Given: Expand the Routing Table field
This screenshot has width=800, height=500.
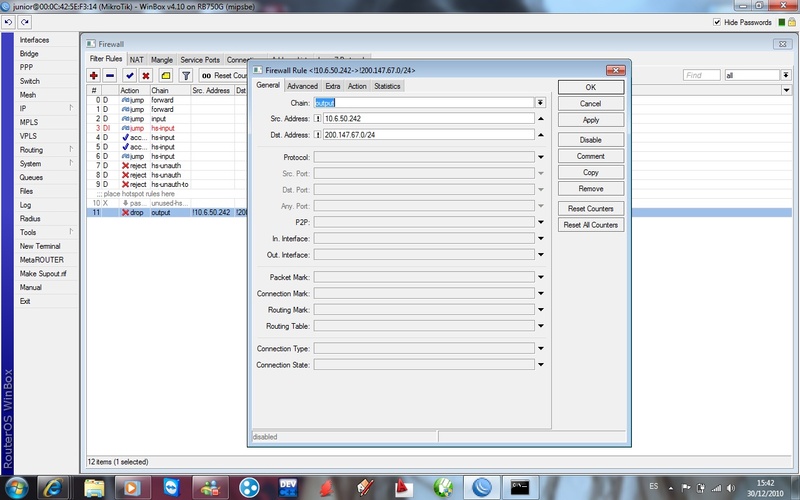Looking at the screenshot, I should [x=541, y=326].
